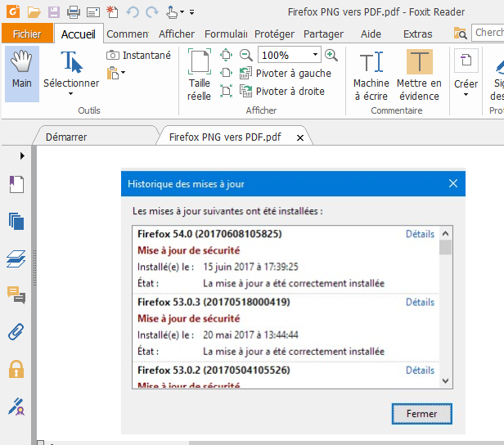Click the email envelope icon in quick access toolbar

click(93, 12)
